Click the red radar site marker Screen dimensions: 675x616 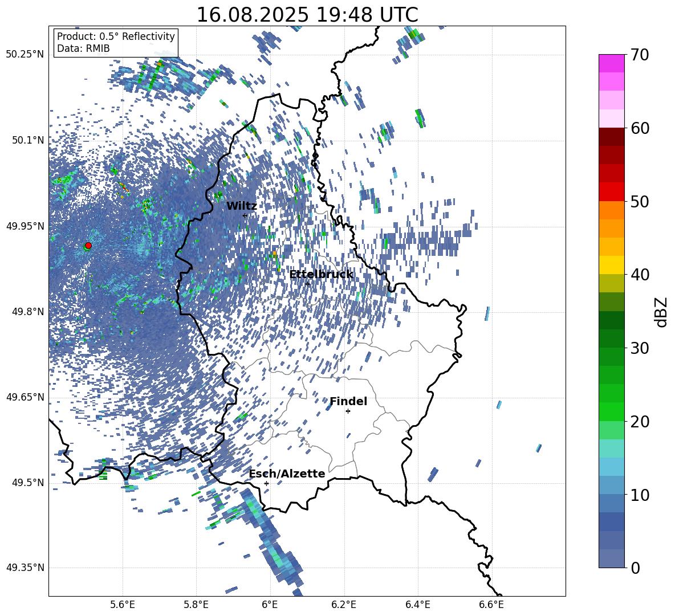click(x=88, y=246)
